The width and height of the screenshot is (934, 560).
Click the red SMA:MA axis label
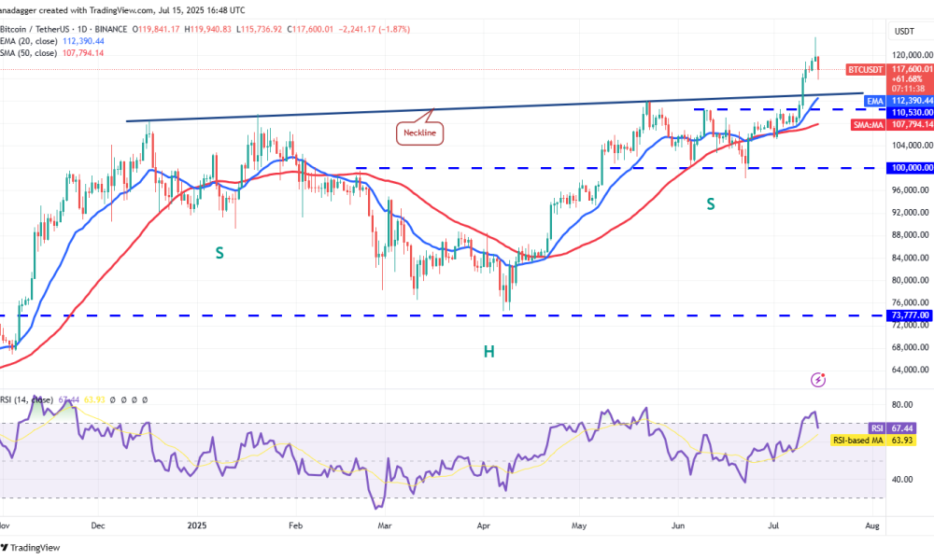pyautogui.click(x=866, y=123)
